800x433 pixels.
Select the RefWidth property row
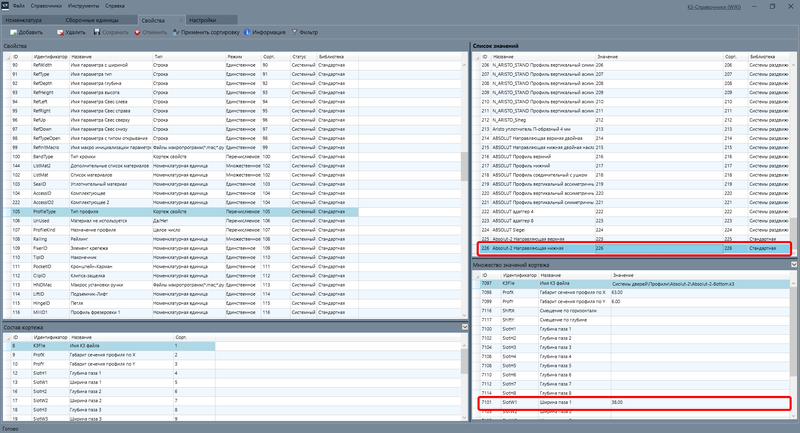pos(181,65)
